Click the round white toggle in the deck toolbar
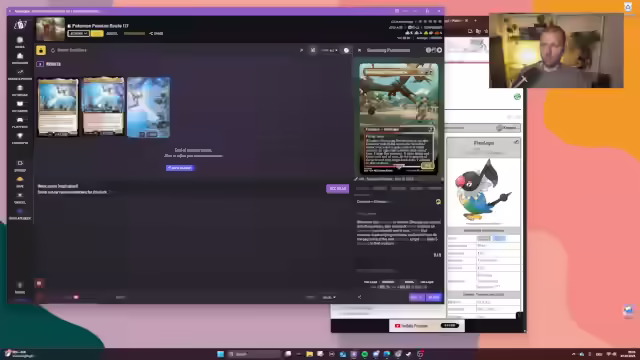Image resolution: width=640 pixels, height=360 pixels. 346,50
